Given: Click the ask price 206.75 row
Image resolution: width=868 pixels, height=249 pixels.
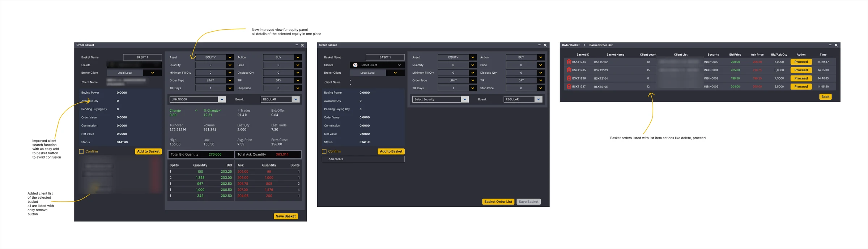Looking at the screenshot, I should 268,184.
